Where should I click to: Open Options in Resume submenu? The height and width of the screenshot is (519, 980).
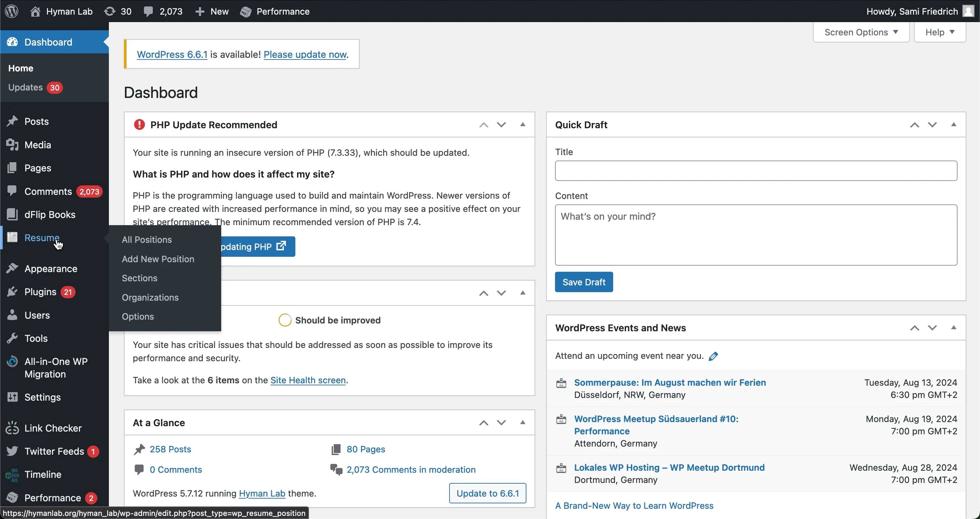138,316
